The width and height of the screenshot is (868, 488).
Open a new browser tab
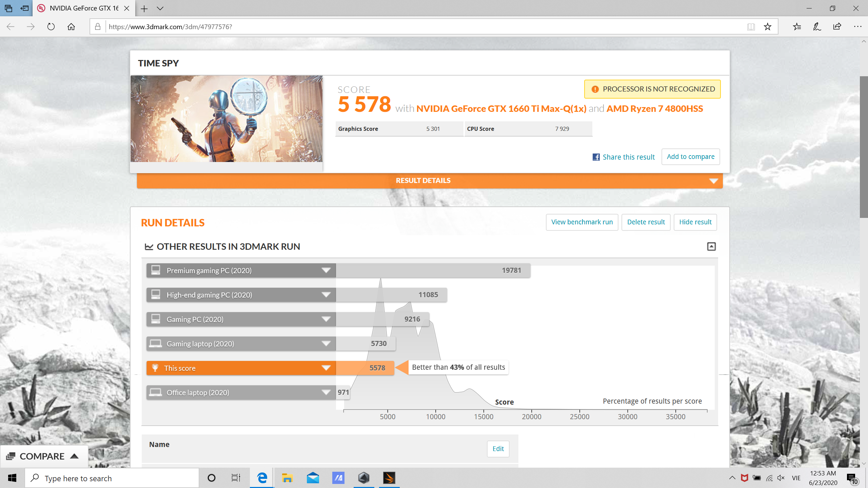click(144, 8)
